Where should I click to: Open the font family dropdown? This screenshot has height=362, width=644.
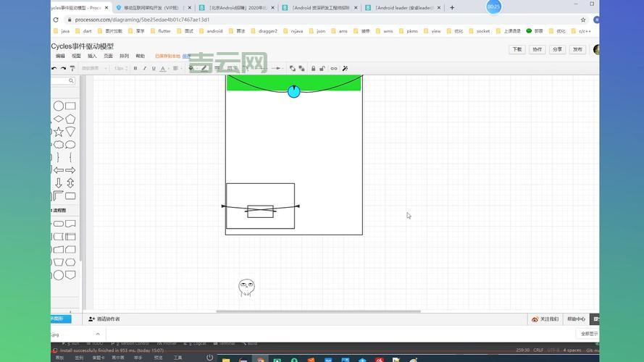pyautogui.click(x=94, y=69)
